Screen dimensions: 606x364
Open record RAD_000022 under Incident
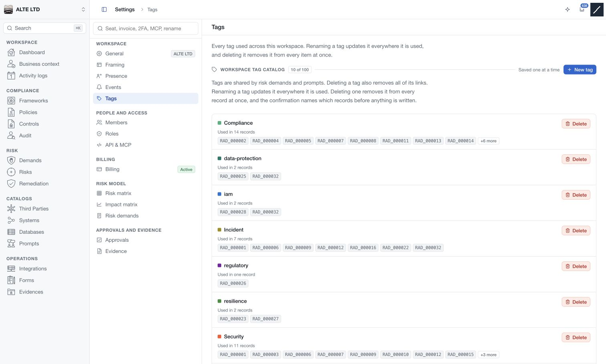pos(395,248)
